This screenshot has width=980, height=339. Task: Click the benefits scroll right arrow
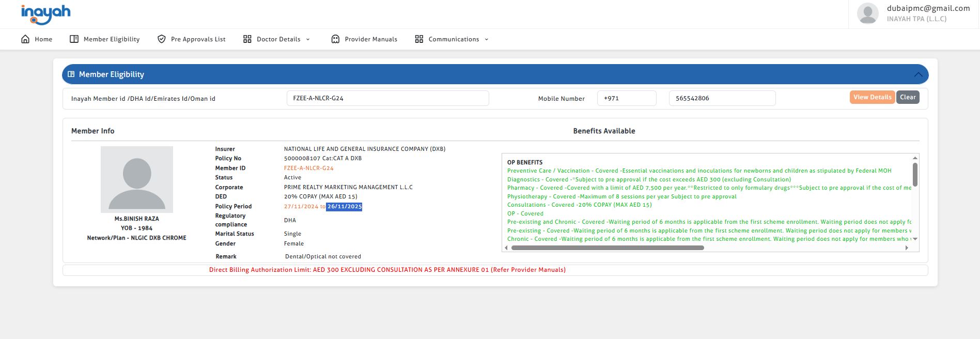907,248
